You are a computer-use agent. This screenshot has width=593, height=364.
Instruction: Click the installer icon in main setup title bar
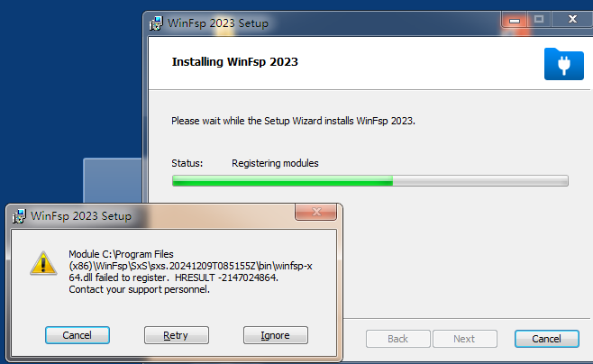156,23
